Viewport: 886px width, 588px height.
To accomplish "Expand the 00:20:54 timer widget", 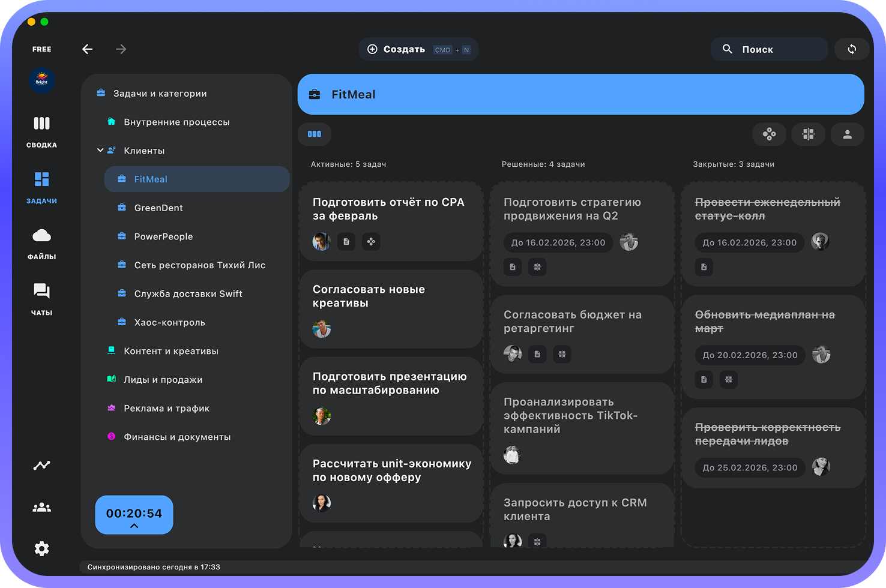I will pos(134,515).
